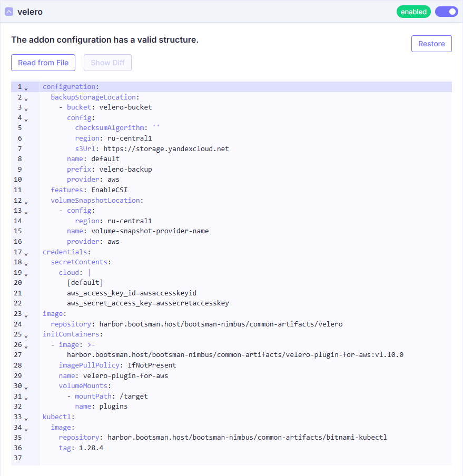This screenshot has height=476, width=463.
Task: Collapse the backupStorageLocation section fold arrow
Action: tap(26, 98)
